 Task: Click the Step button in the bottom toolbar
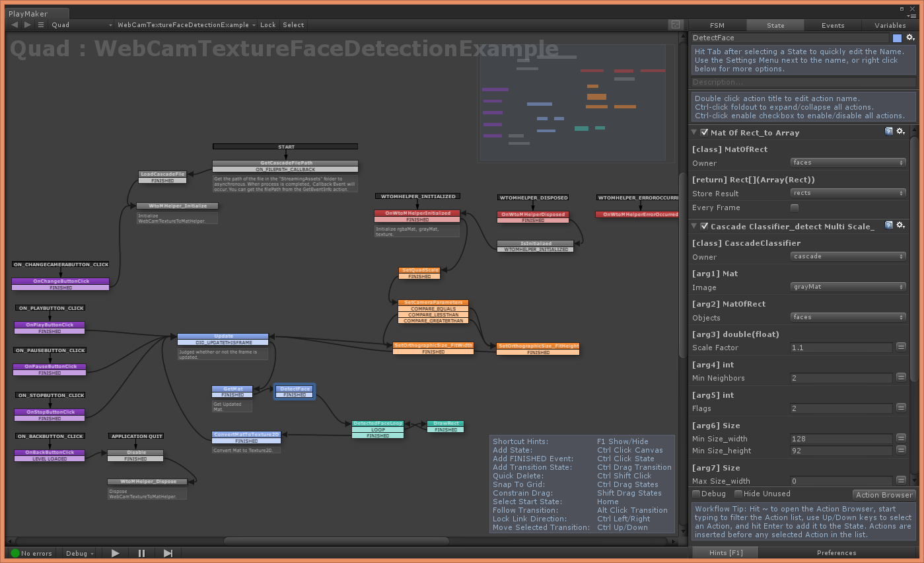[168, 553]
